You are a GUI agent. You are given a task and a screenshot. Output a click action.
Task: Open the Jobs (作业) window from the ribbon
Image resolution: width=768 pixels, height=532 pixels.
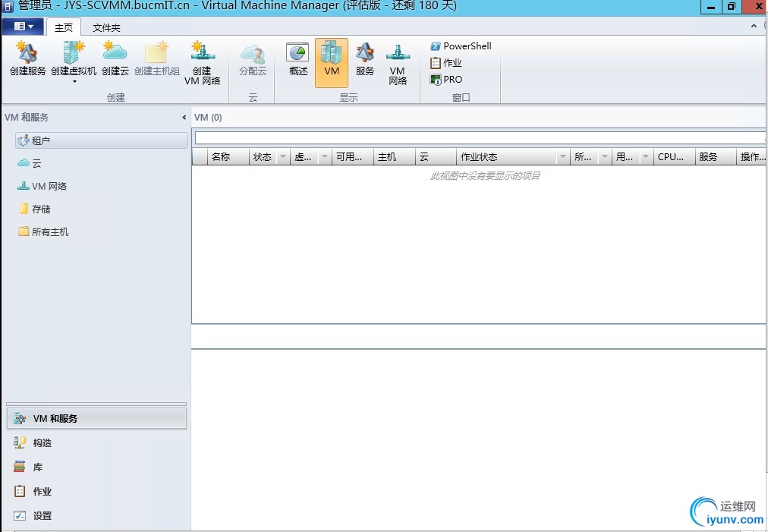coord(445,63)
